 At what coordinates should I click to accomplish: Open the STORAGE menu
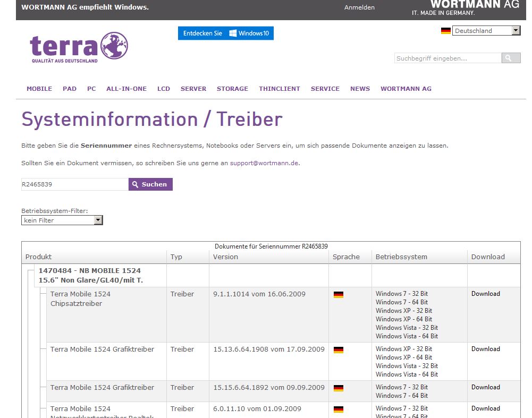point(232,89)
